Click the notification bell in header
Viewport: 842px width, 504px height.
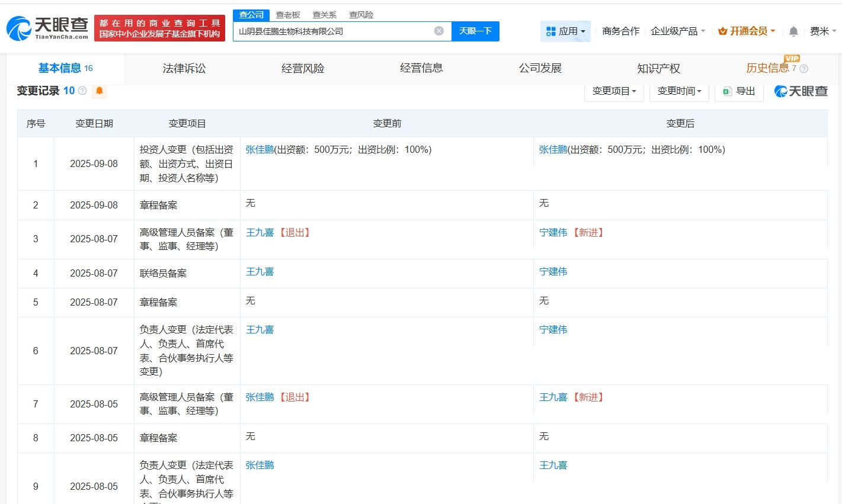tap(793, 31)
